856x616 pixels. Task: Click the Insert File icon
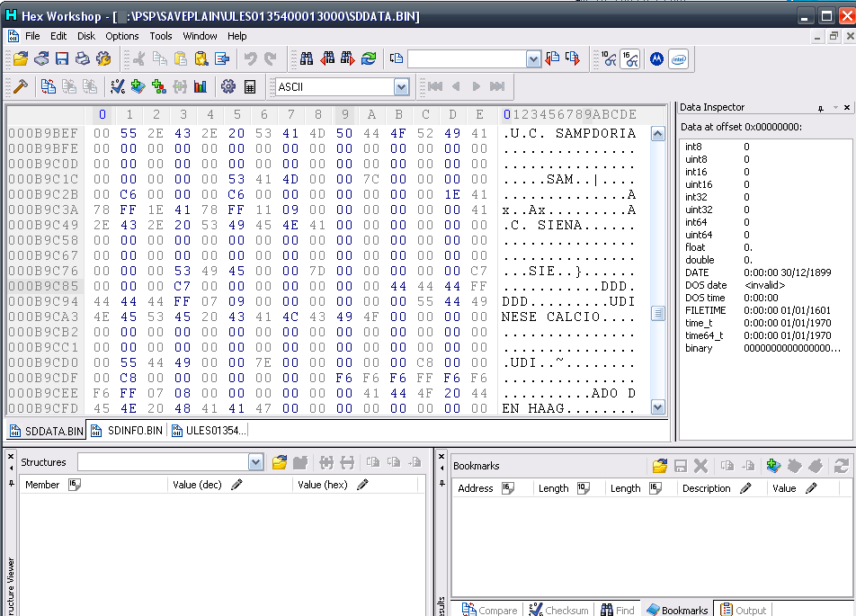(x=222, y=58)
